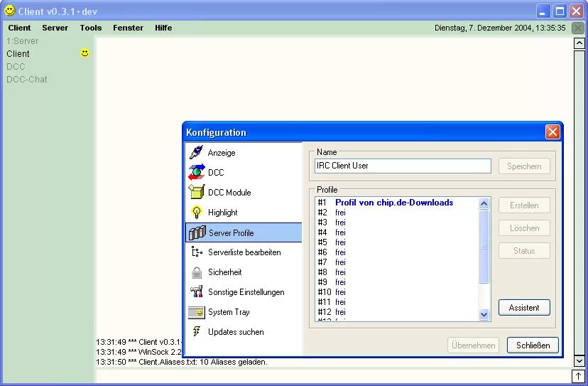Click the date and time display

[x=500, y=28]
